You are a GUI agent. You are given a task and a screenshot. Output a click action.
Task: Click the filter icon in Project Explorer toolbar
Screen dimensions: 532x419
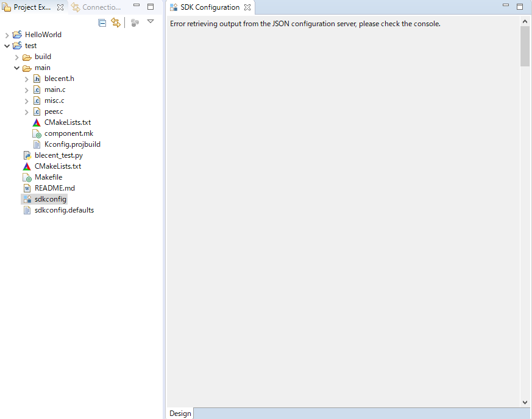coord(135,23)
